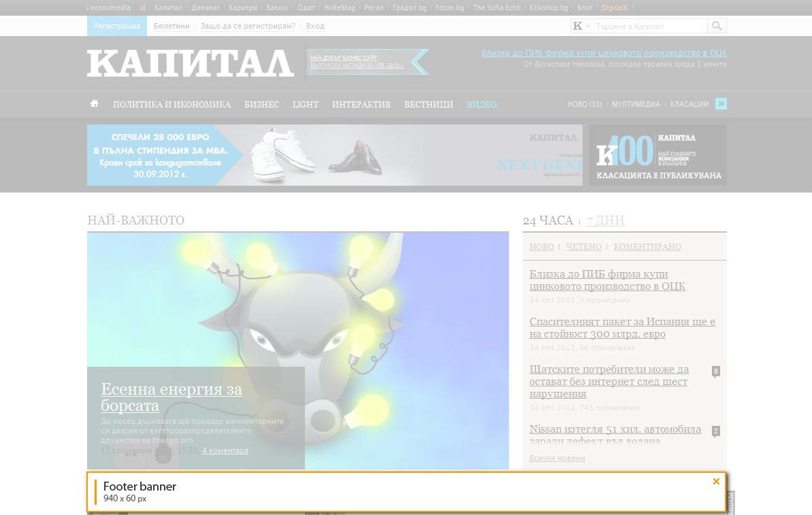Open Градът.bg link in top bar
Screen dimensions: 812x515
pos(410,7)
